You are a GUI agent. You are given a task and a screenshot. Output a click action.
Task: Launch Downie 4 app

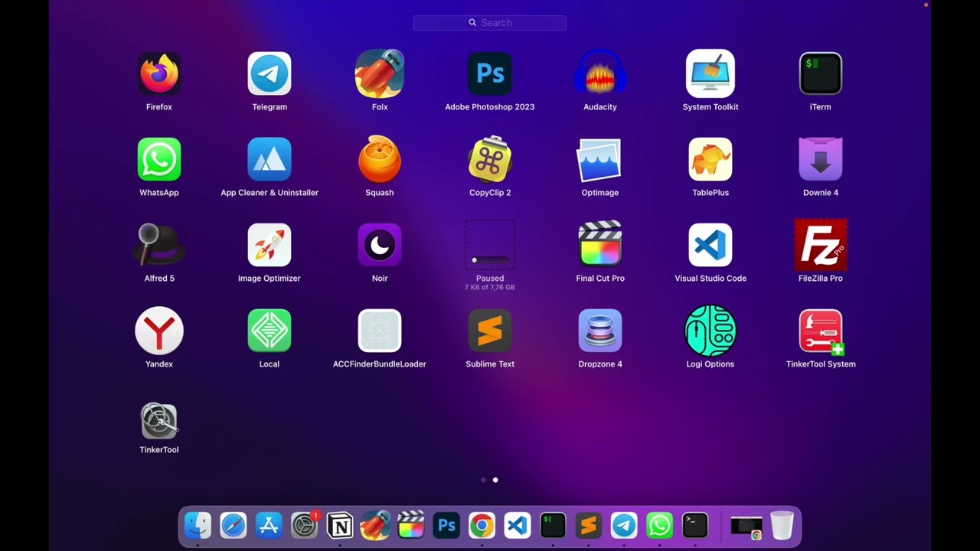point(821,160)
